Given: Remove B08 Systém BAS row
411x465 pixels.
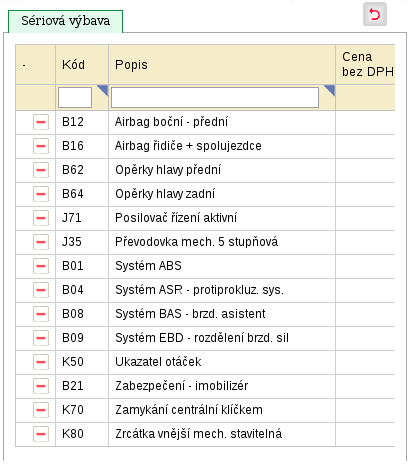Looking at the screenshot, I should pos(41,314).
